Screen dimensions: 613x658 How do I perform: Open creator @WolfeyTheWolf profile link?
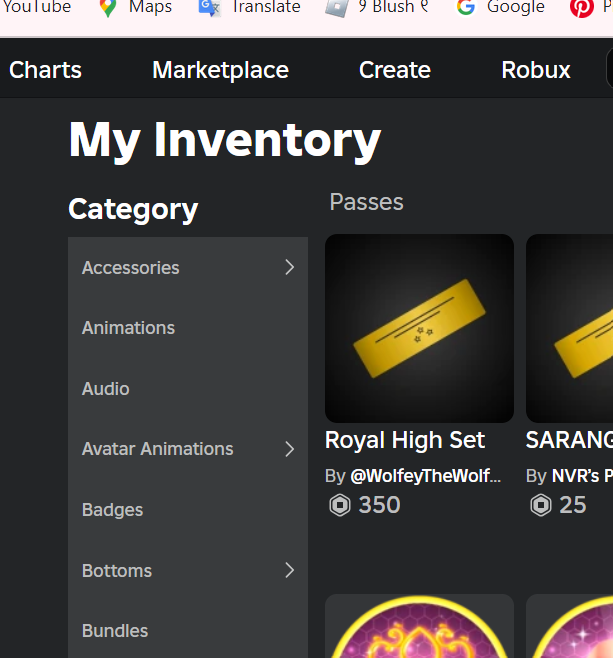(425, 476)
